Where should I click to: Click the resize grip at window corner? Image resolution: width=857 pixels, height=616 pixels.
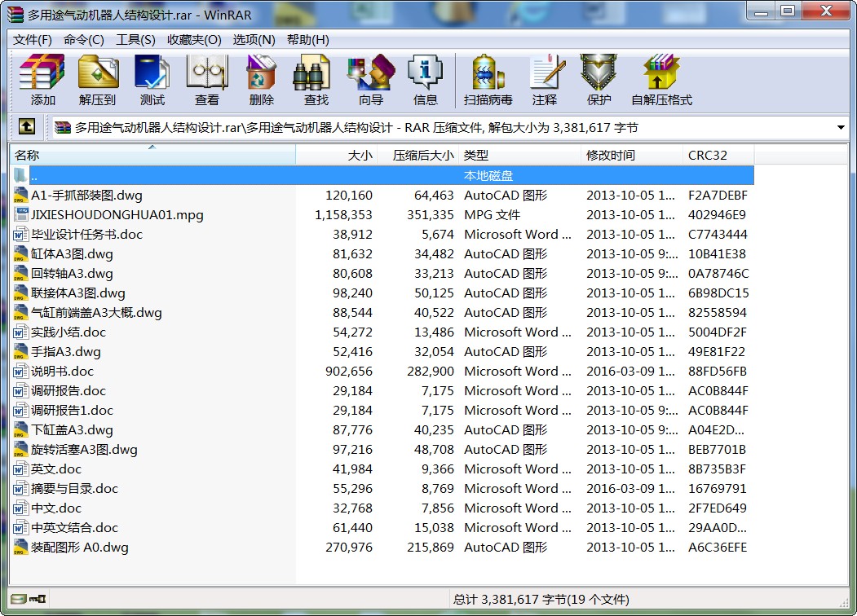pos(844,602)
